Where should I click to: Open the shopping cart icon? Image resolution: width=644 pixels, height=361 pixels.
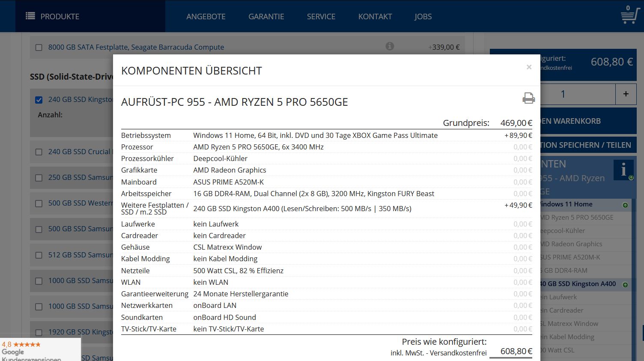point(630,15)
